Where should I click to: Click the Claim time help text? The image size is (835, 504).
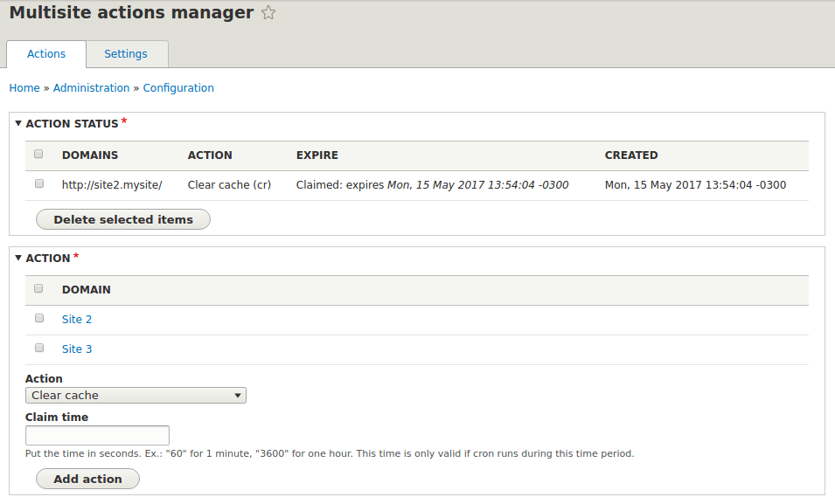330,453
